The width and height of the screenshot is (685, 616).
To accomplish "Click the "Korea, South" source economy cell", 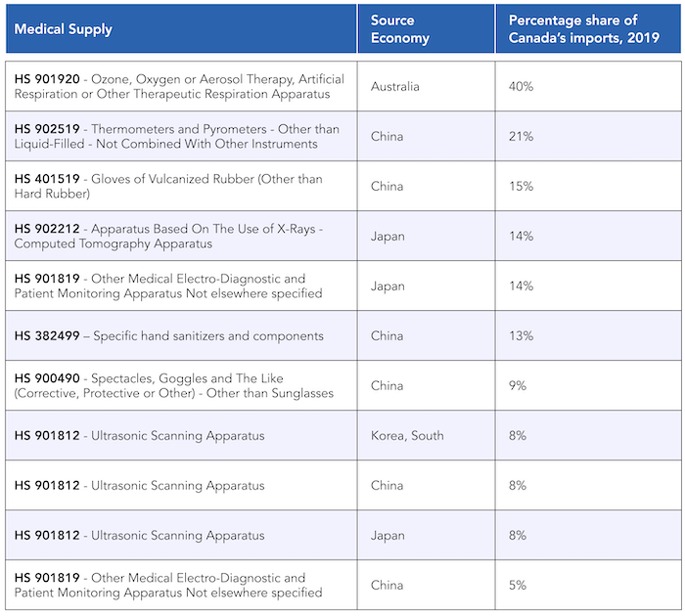I will pyautogui.click(x=407, y=436).
